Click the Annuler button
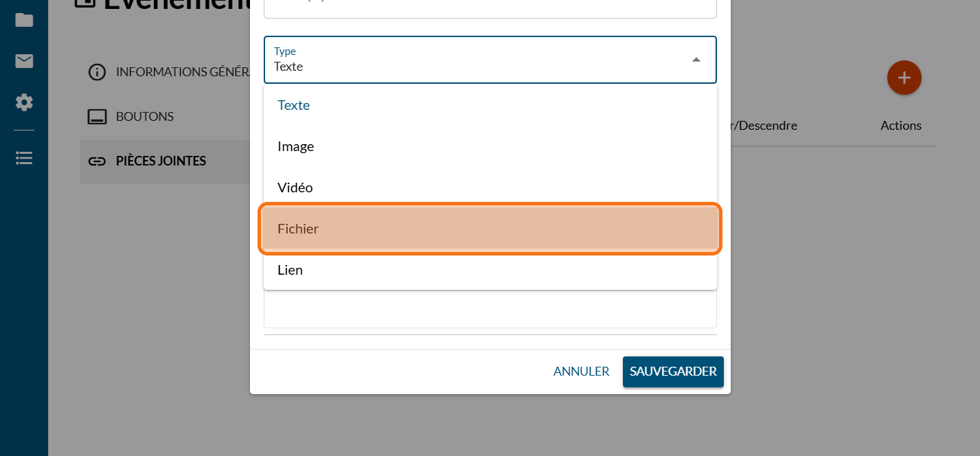Viewport: 980px width, 456px height. click(x=581, y=372)
